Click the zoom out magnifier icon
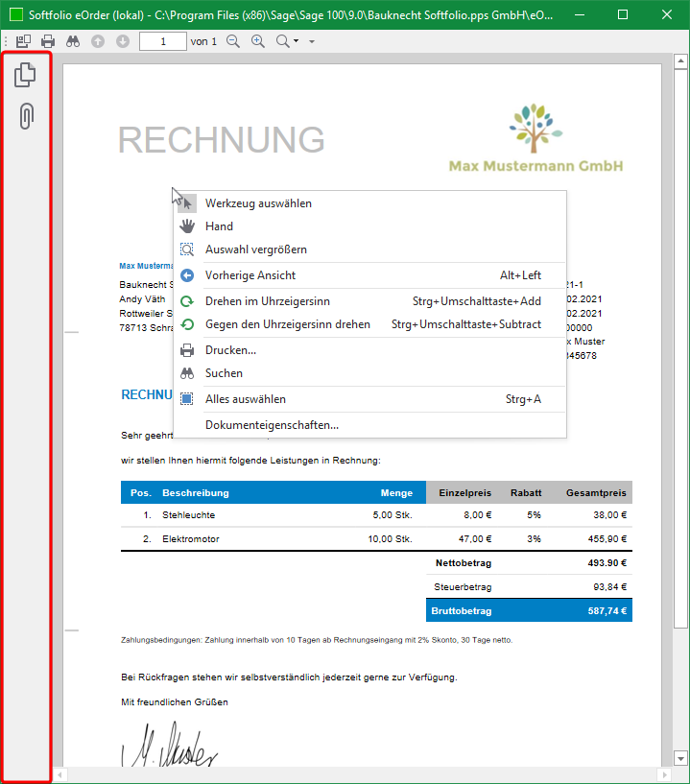 coord(233,41)
